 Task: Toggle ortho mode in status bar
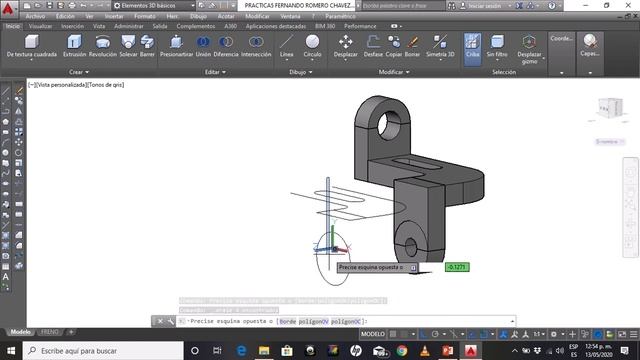coord(423,334)
